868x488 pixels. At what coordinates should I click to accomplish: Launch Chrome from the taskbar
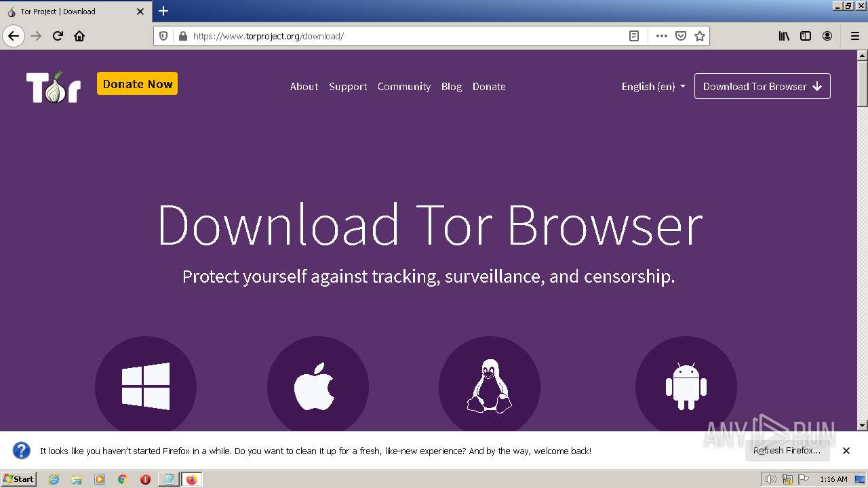(123, 479)
